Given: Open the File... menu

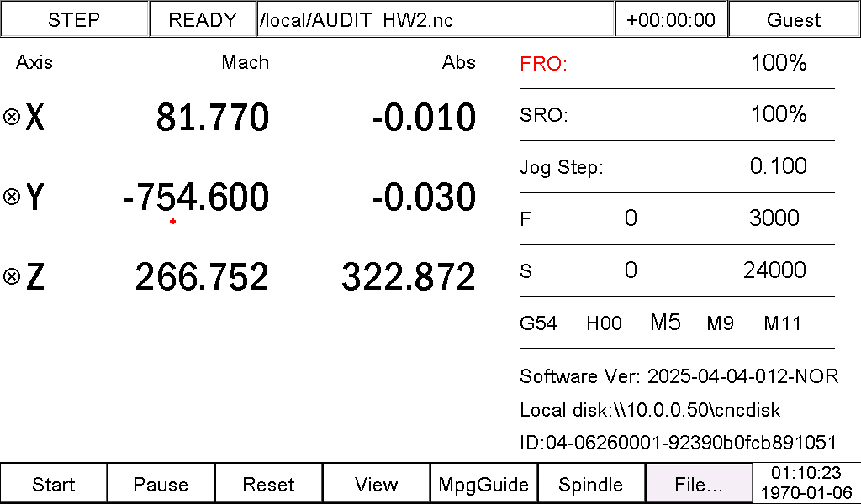Looking at the screenshot, I should point(699,484).
